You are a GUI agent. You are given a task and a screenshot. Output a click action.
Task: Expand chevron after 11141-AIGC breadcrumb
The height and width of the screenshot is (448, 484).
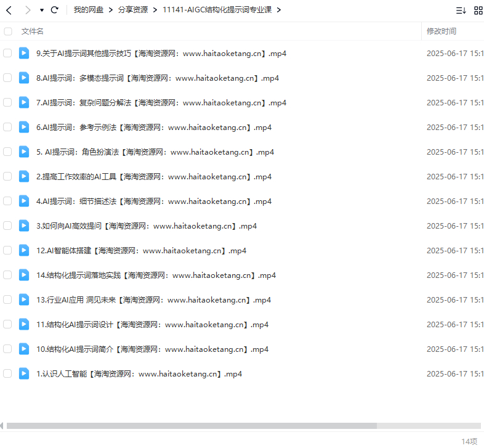coord(279,10)
